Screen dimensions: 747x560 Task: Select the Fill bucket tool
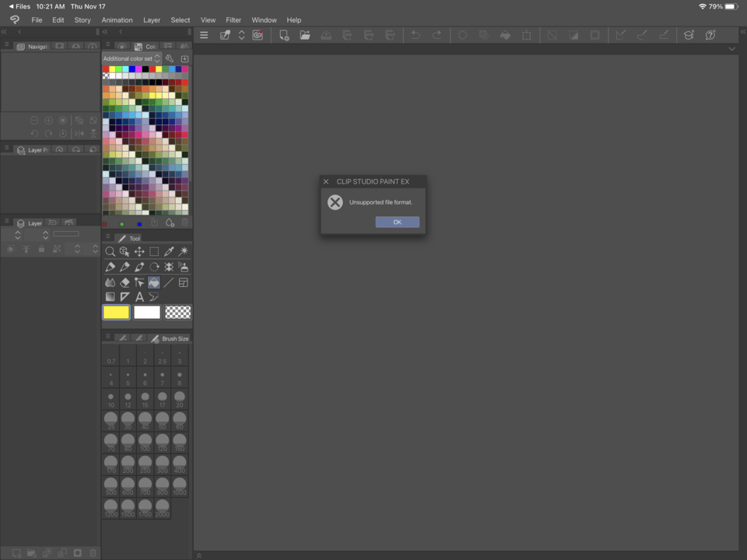(x=154, y=282)
